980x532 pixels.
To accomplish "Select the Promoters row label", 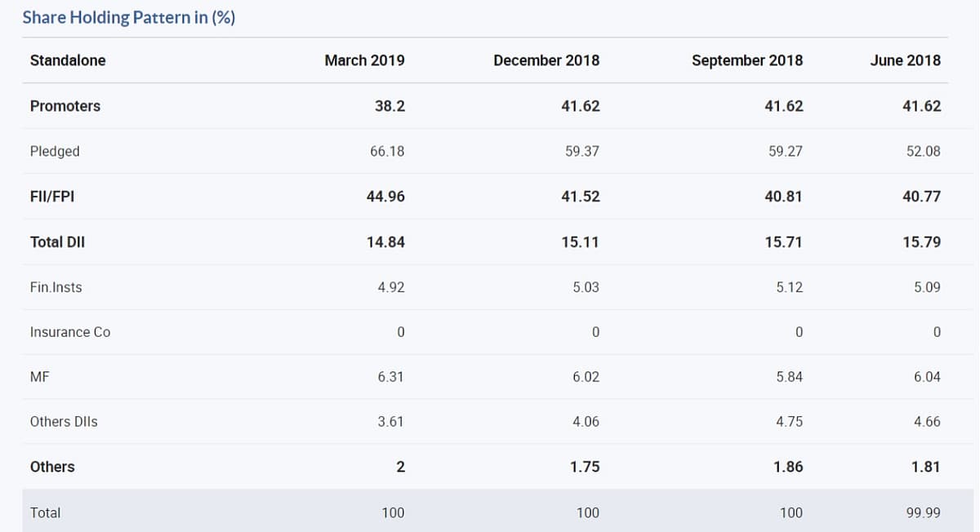I will coord(65,106).
